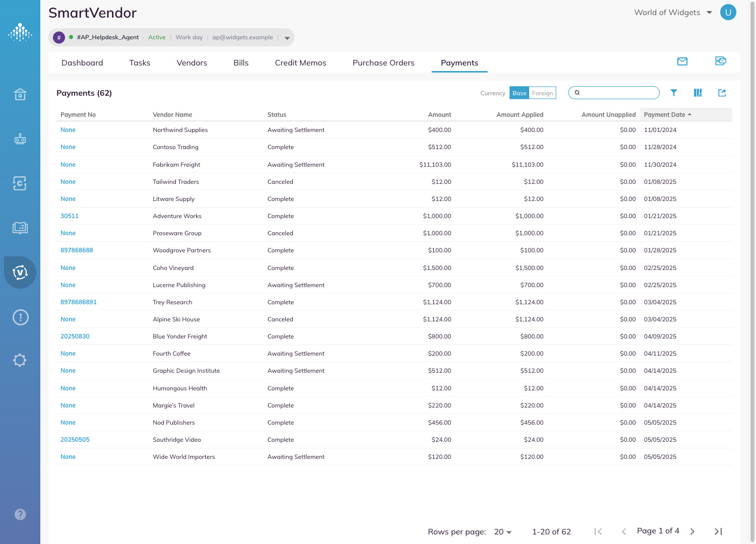756x544 pixels.
Task: Open the settings gear icon in sidebar
Action: (x=20, y=360)
